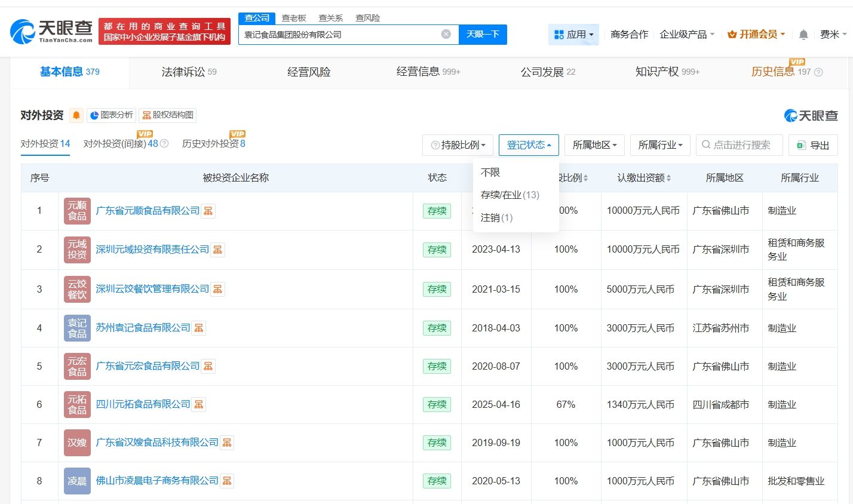Image resolution: width=853 pixels, height=504 pixels.
Task: Click equity structure icon beside 四川元拓食品有限公司
Action: coord(199,404)
